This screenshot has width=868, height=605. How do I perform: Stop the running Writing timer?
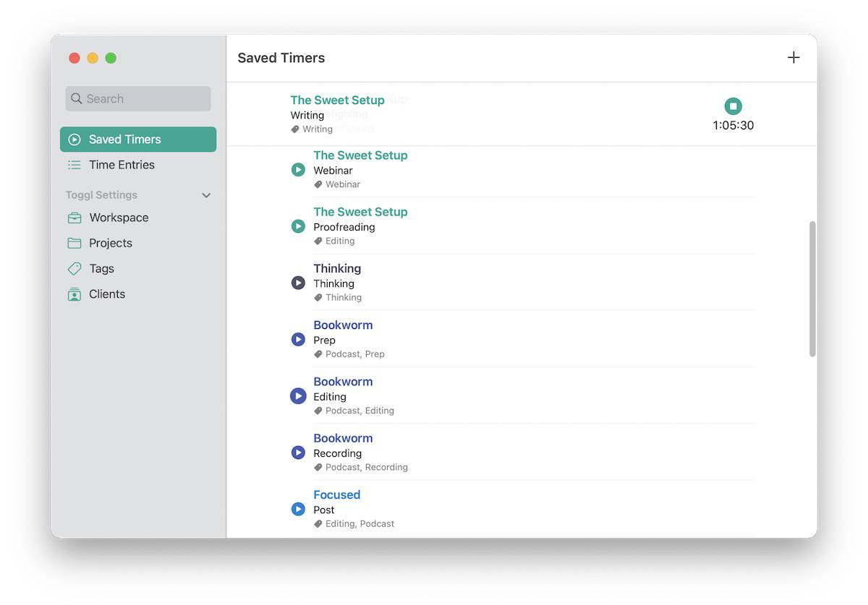click(x=733, y=106)
